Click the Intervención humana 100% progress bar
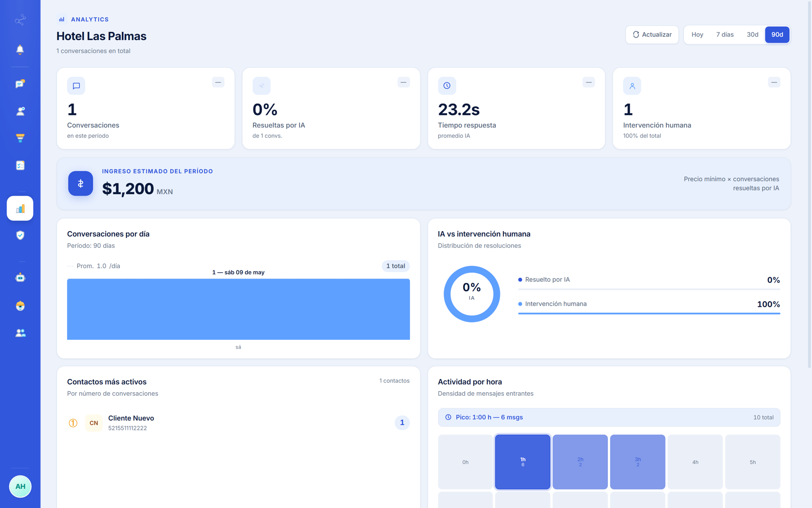The image size is (812, 508). pyautogui.click(x=649, y=313)
